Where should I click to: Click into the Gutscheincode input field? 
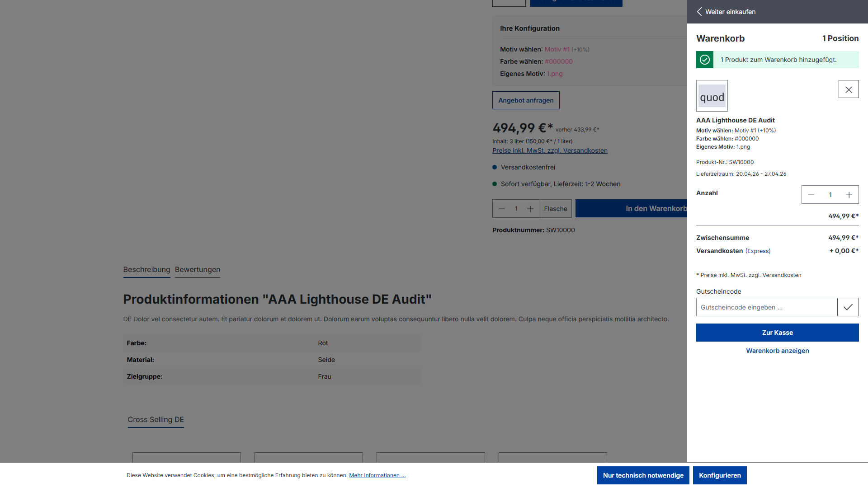(767, 307)
